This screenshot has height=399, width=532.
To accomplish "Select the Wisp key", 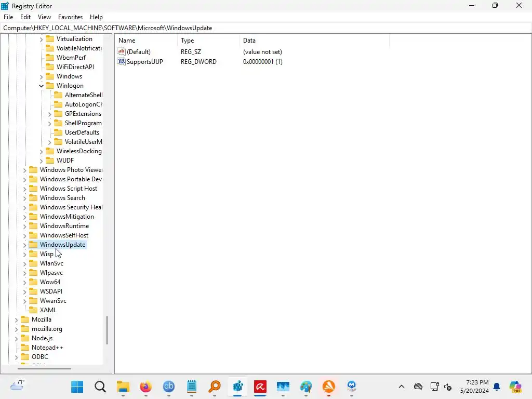I will 46,254.
